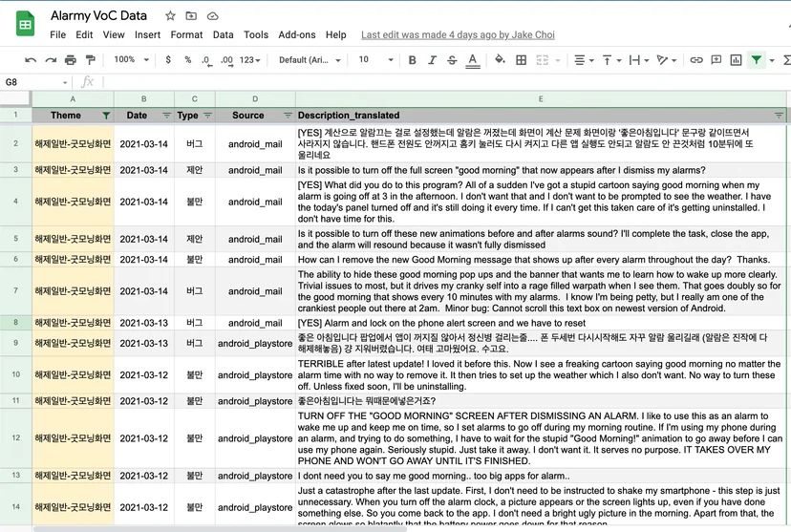Select column E header

(x=541, y=99)
